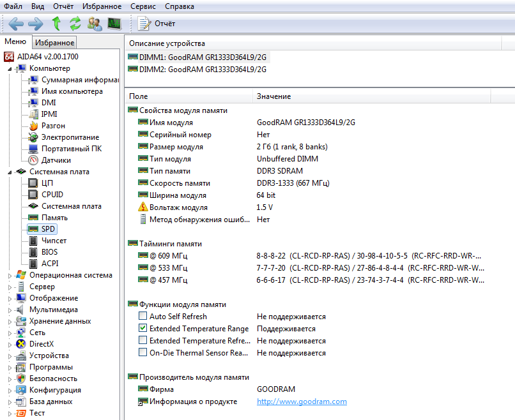
Task: Select DIMM1: GoodRAM GR1333D364L9/2G device
Action: point(203,57)
